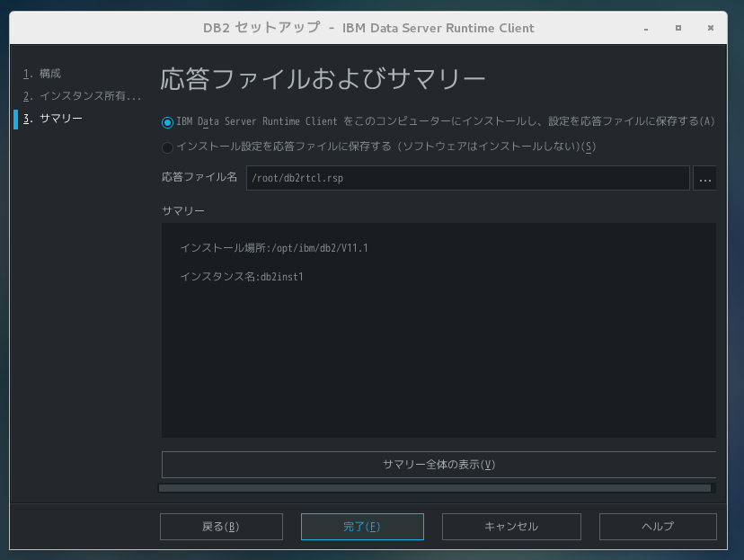Maximize the DB2 setup window
This screenshot has width=744, height=560.
678,28
